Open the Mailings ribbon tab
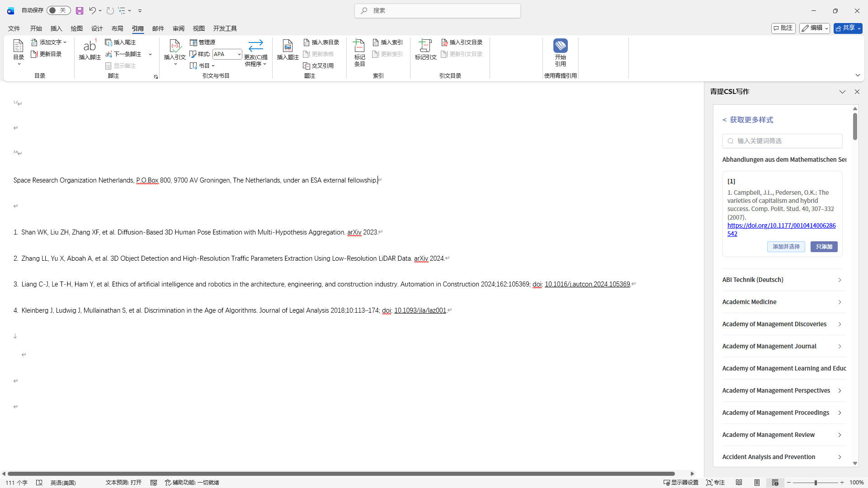The image size is (868, 488). [x=158, y=28]
